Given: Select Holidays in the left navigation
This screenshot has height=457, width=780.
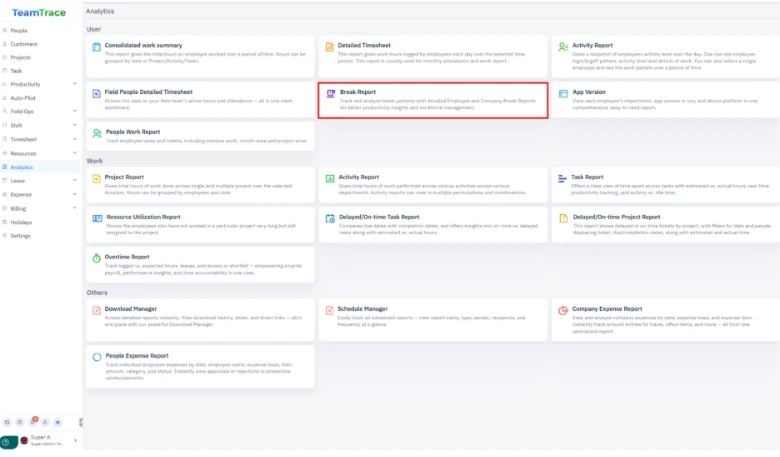Looking at the screenshot, I should coord(21,222).
